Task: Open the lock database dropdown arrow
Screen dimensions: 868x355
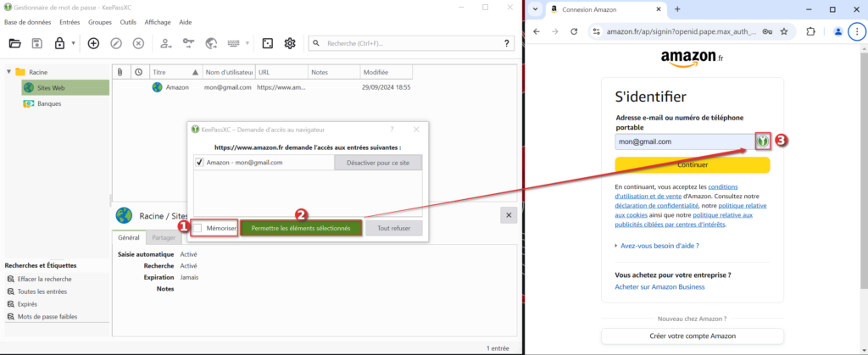Action: 74,43
